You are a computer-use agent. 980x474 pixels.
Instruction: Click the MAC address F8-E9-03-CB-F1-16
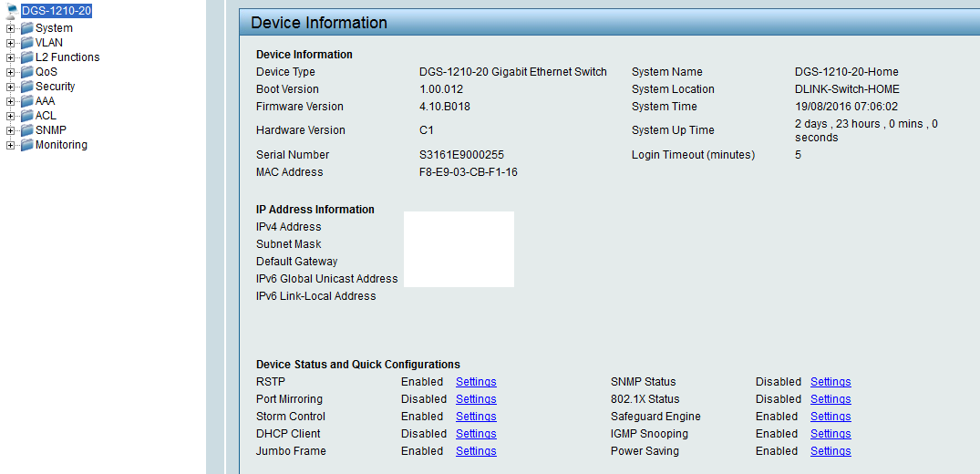click(x=469, y=172)
